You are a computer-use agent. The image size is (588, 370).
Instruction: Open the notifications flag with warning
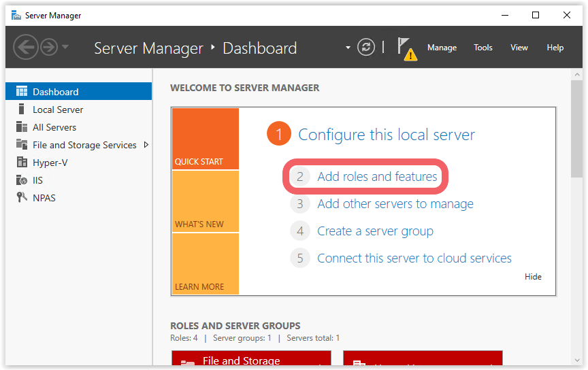(406, 48)
